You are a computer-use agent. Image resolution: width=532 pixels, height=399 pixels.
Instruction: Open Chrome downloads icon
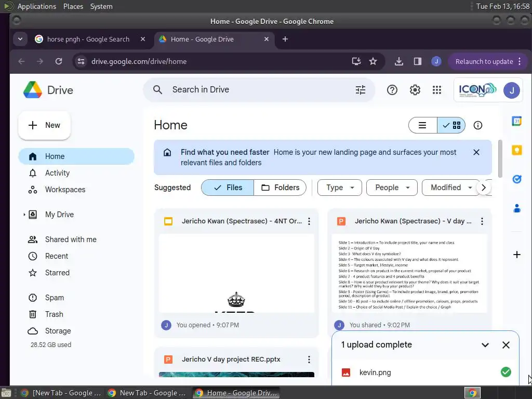[x=399, y=61]
